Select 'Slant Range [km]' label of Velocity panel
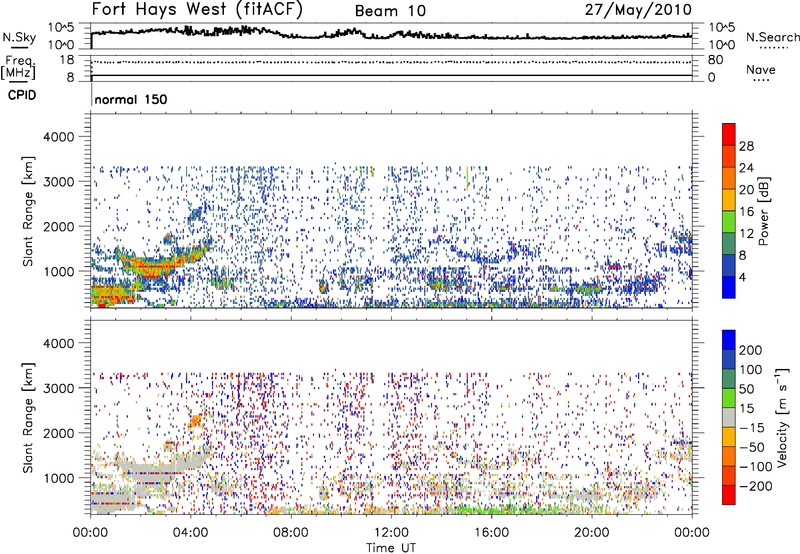Image resolution: width=800 pixels, height=554 pixels. tap(28, 417)
